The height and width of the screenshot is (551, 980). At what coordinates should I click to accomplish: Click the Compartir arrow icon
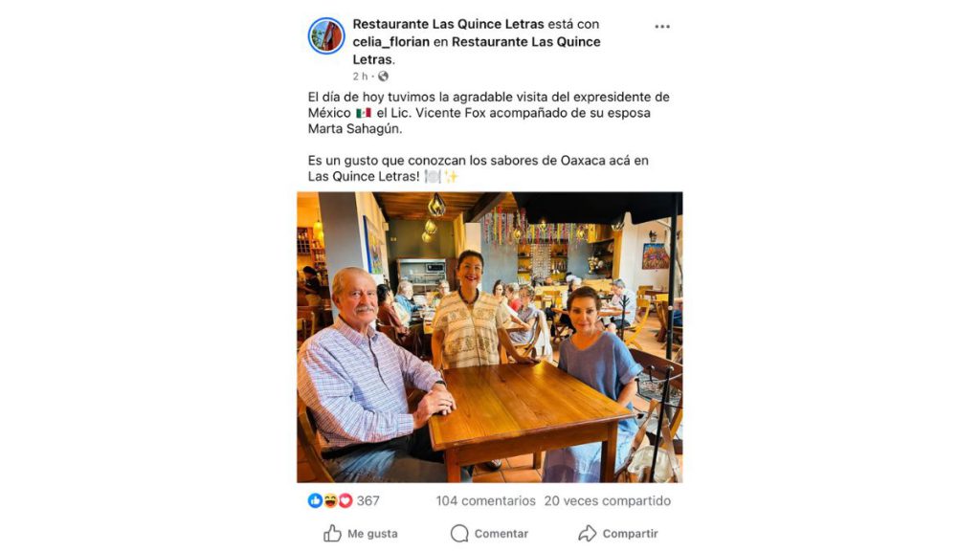[x=587, y=533]
